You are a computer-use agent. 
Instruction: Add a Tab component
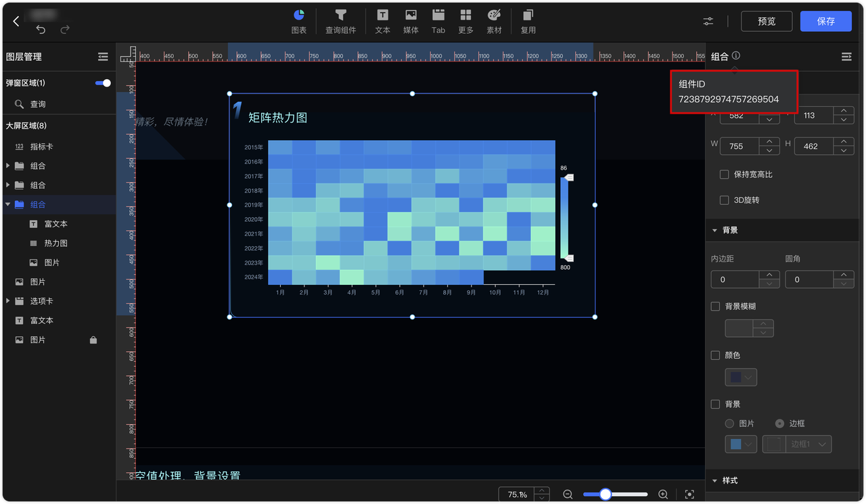438,22
